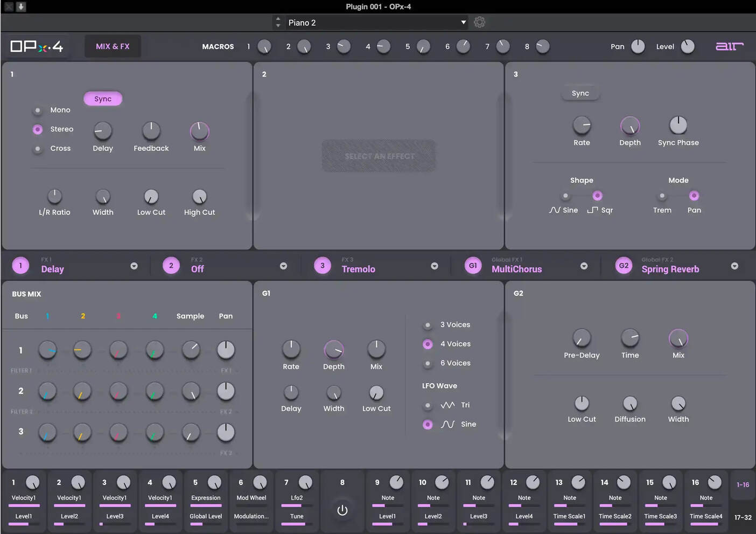This screenshot has height=534, width=756.
Task: Click the OPx-4 logo
Action: [x=36, y=46]
